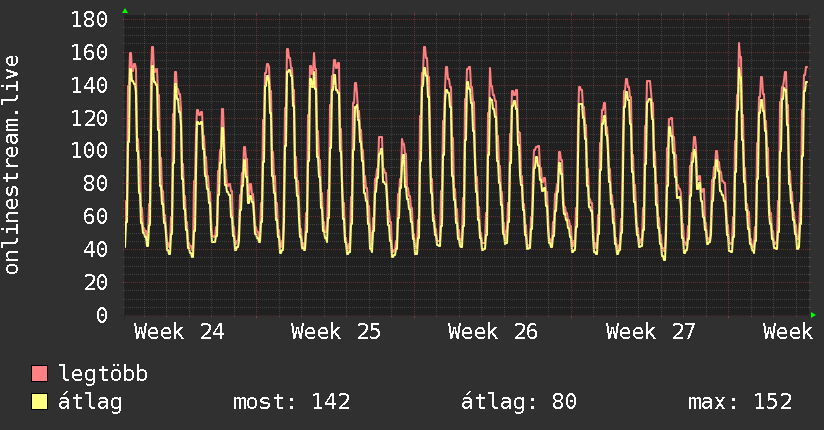This screenshot has width=824, height=430.
Task: Click the 100 y-axis value
Action: 89,151
